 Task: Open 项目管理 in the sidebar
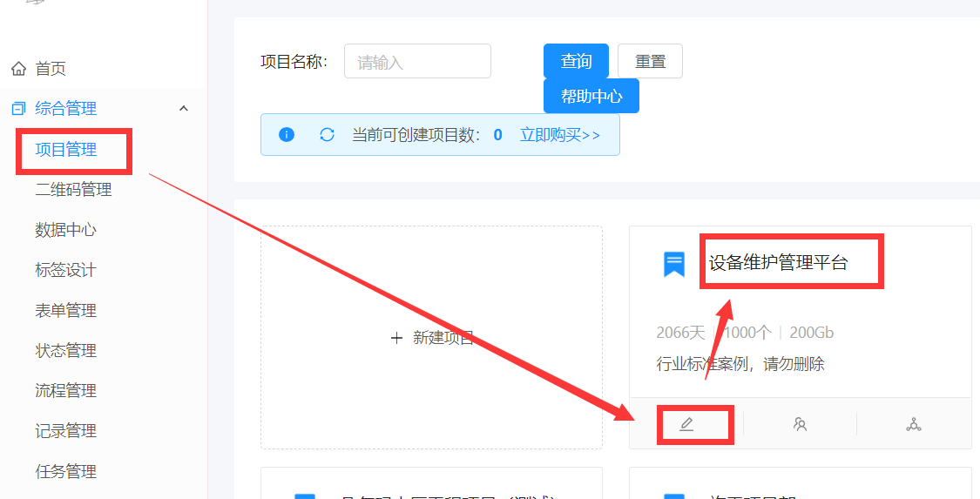click(x=66, y=150)
